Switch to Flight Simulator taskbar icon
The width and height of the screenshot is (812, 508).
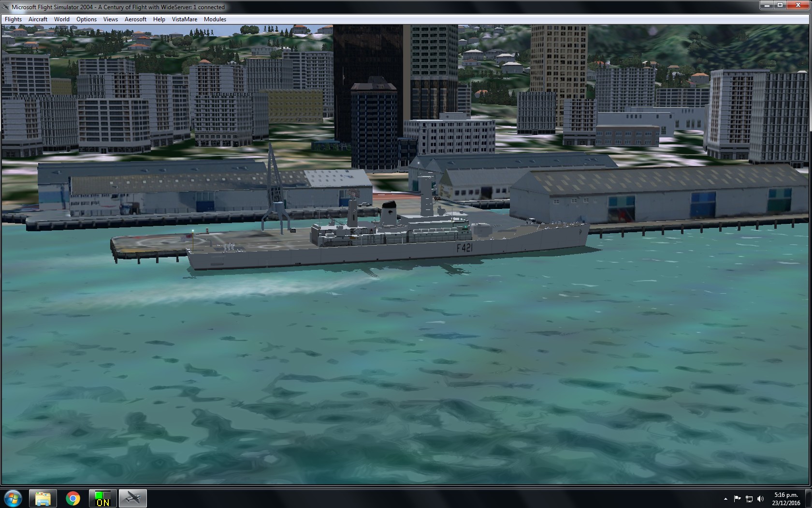coord(133,498)
